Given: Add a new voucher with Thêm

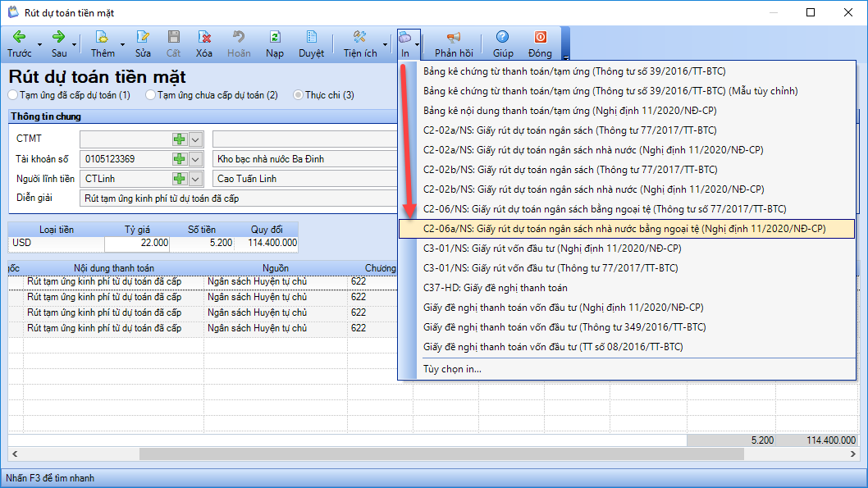Looking at the screenshot, I should pyautogui.click(x=103, y=44).
